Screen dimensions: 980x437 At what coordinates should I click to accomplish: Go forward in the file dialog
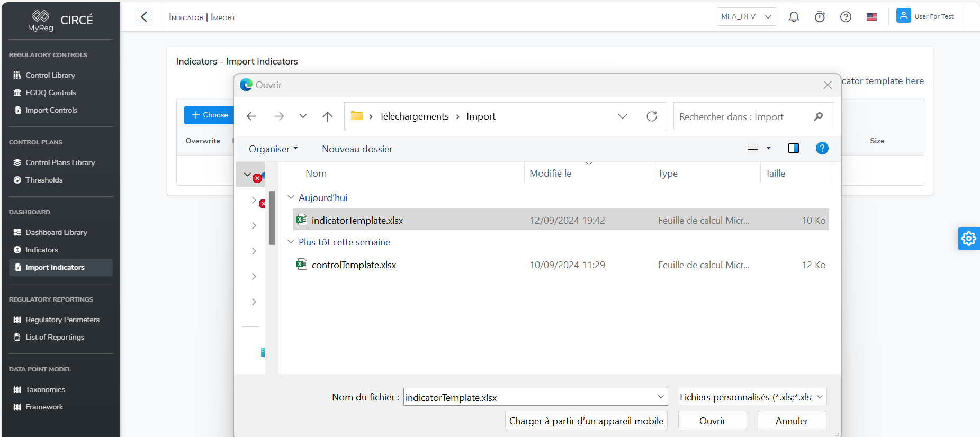279,116
